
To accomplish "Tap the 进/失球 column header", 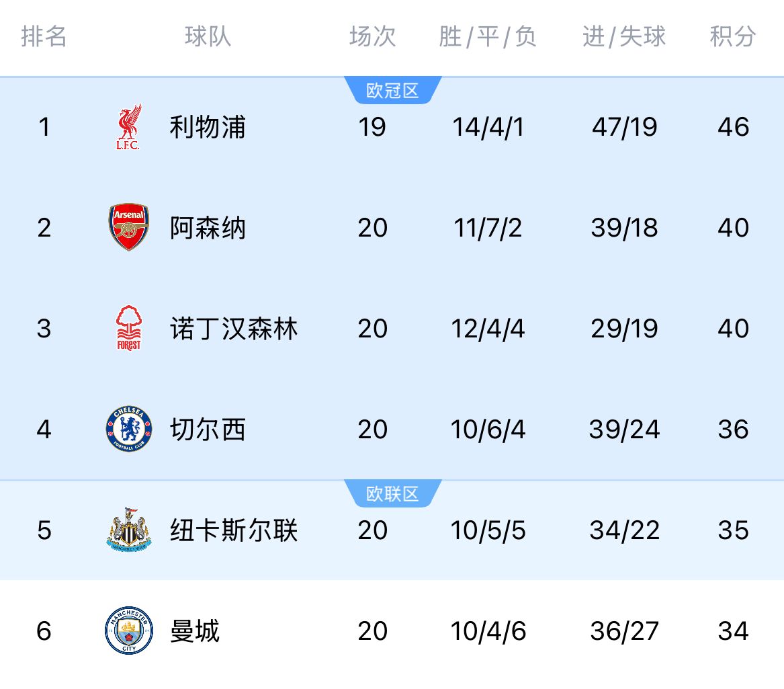I will click(624, 36).
